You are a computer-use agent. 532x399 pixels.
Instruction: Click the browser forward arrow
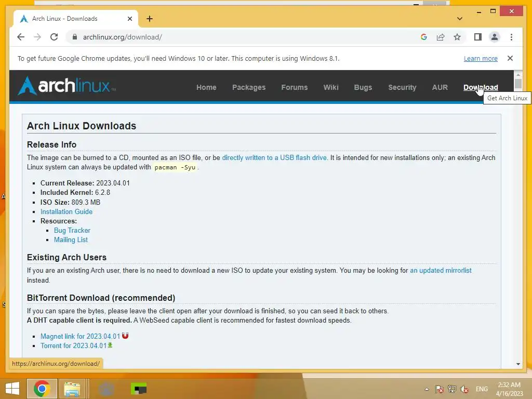pos(37,37)
